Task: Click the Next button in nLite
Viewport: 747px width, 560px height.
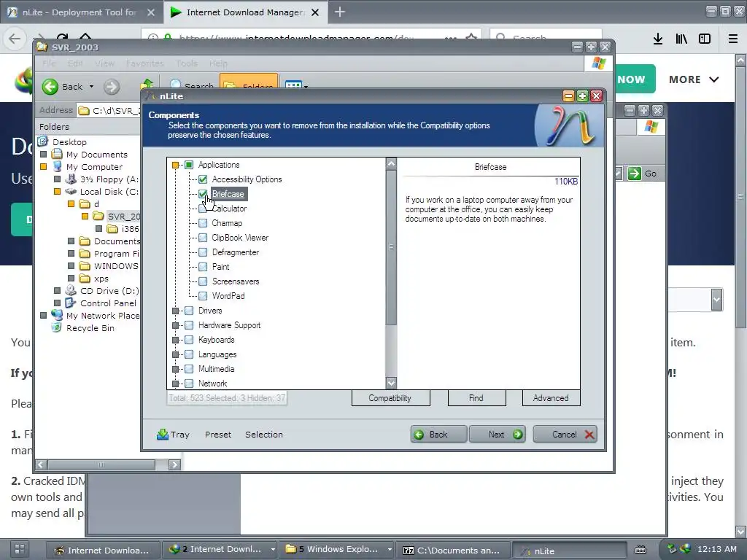Action: coord(498,435)
